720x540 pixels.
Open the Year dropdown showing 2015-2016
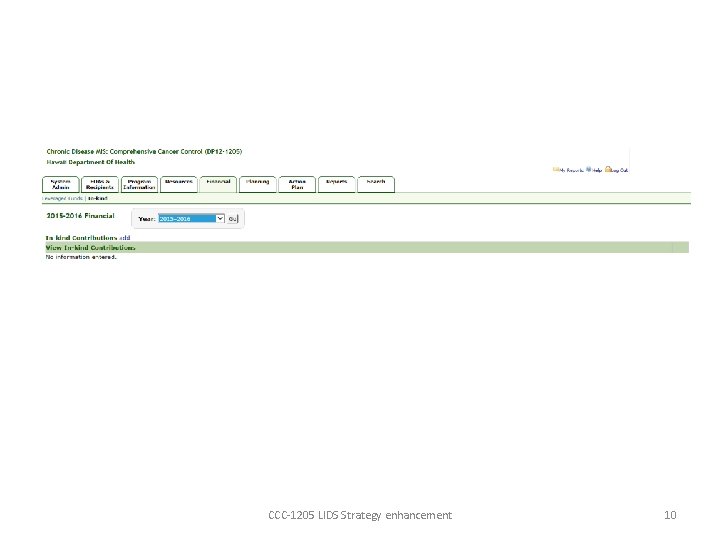click(191, 219)
